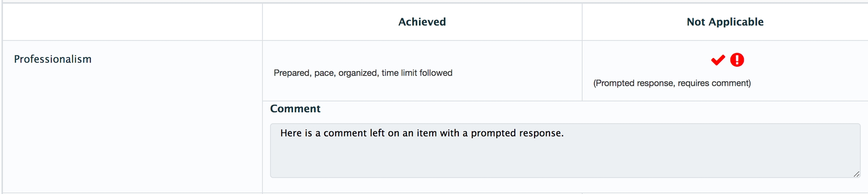Click the word "organized" in Achieved description
The image size is (868, 194).
point(358,73)
